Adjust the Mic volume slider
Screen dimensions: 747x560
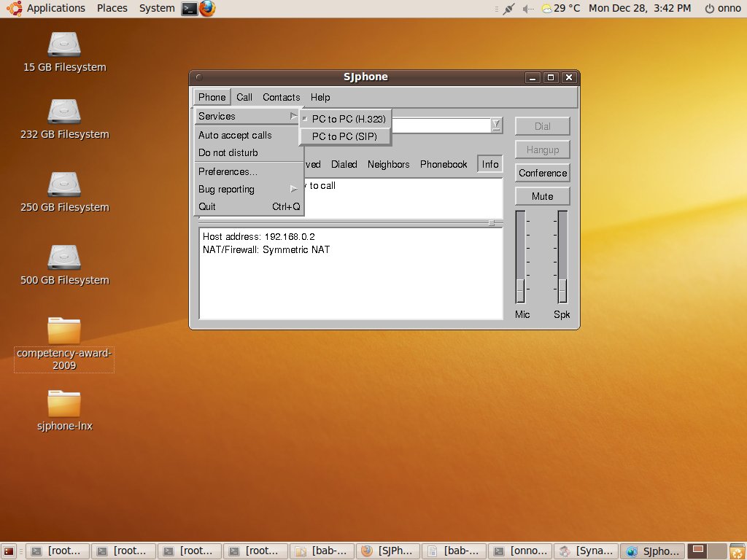[520, 290]
